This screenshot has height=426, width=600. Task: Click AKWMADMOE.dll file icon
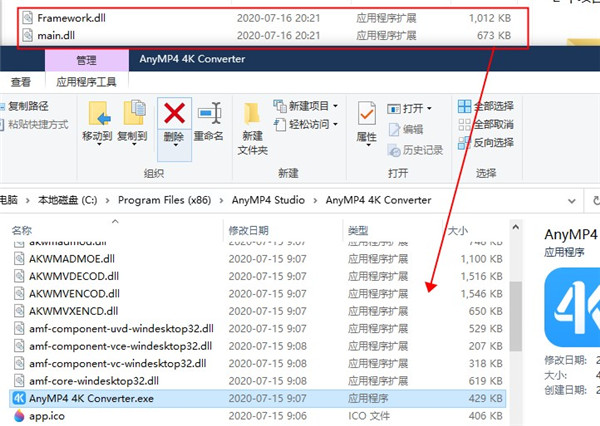pyautogui.click(x=19, y=259)
